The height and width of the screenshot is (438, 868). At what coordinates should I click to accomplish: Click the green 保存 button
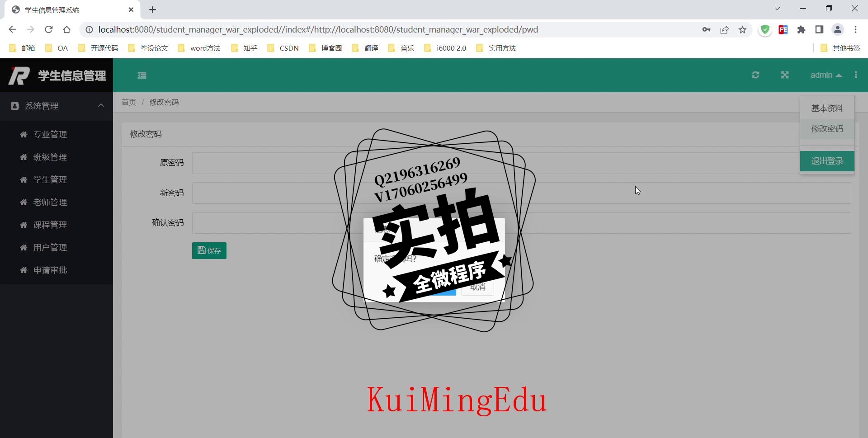pos(209,250)
